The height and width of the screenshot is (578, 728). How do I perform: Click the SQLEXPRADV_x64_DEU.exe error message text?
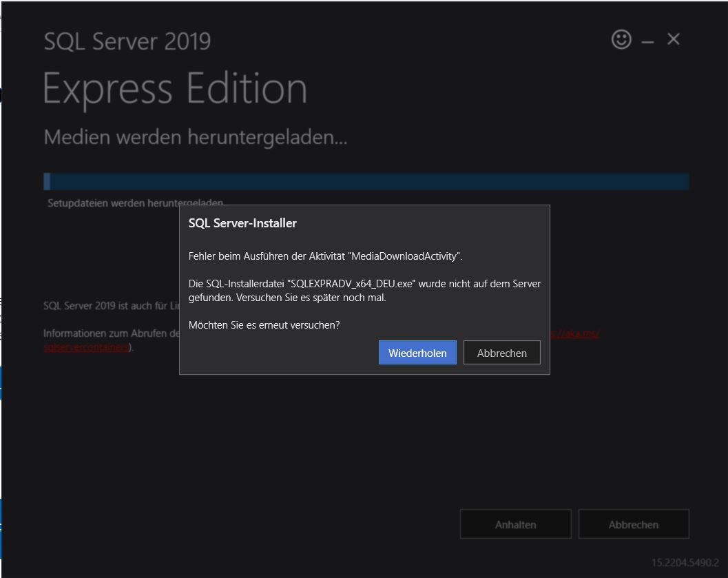(364, 291)
